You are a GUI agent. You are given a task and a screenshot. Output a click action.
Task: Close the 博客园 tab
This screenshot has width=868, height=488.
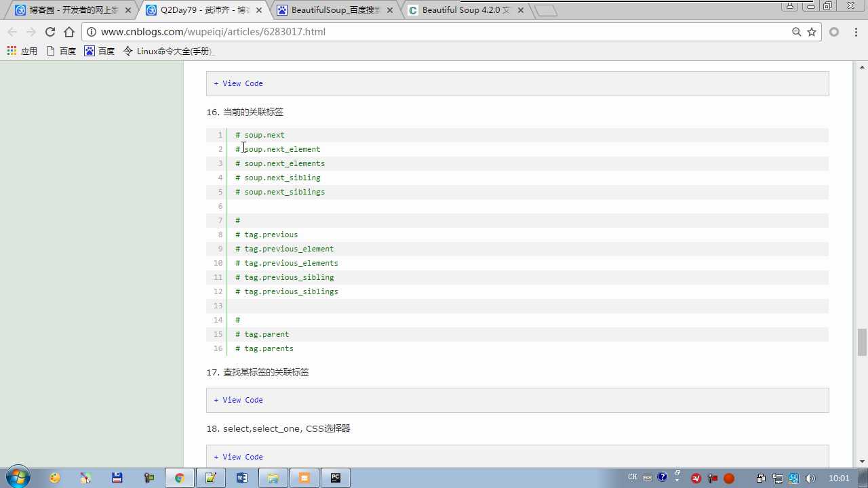pyautogui.click(x=128, y=10)
